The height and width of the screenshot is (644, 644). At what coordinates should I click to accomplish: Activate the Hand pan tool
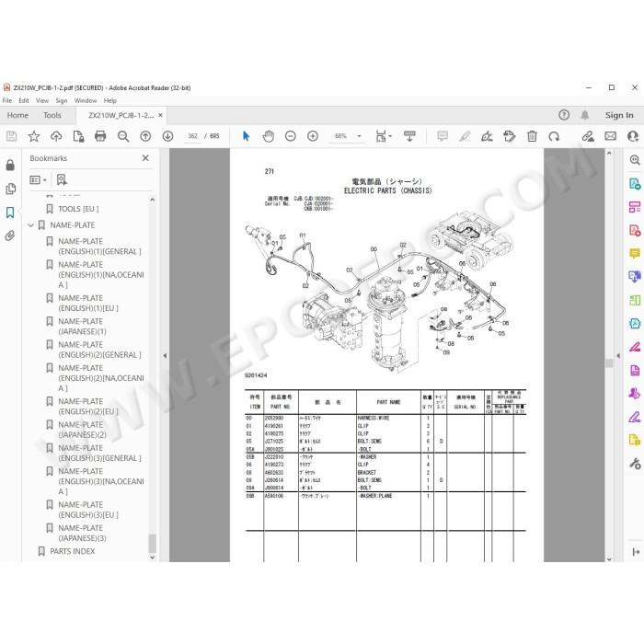(269, 136)
